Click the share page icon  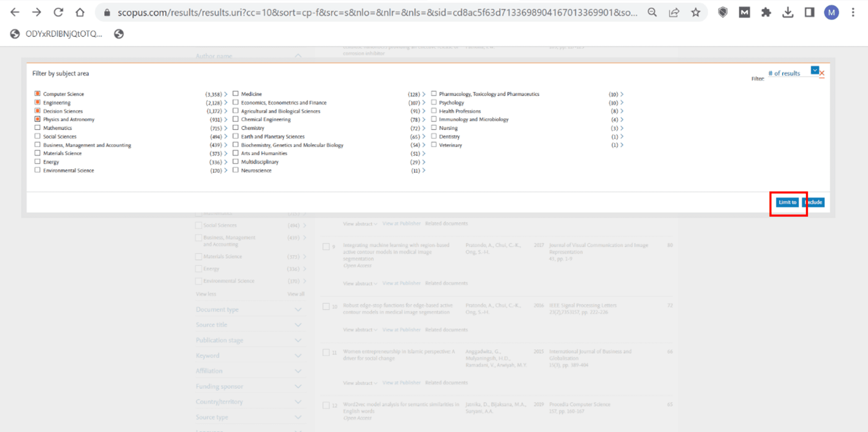coord(674,13)
